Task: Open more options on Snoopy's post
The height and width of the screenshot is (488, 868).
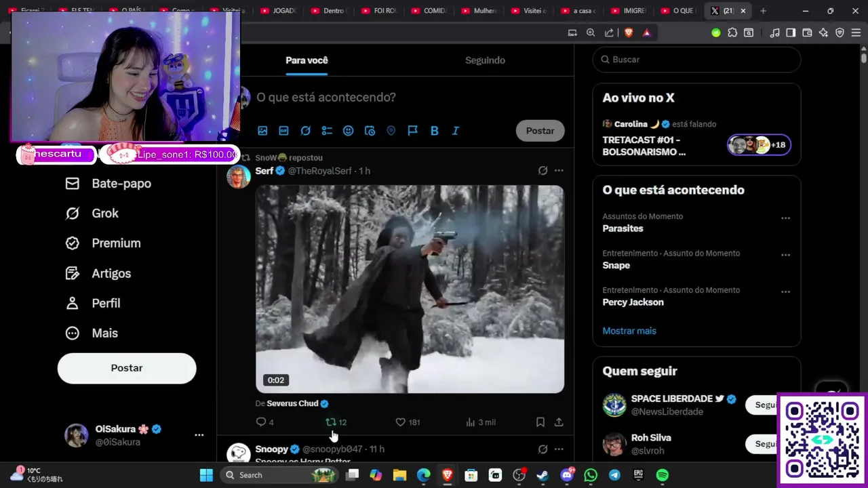Action: tap(559, 449)
